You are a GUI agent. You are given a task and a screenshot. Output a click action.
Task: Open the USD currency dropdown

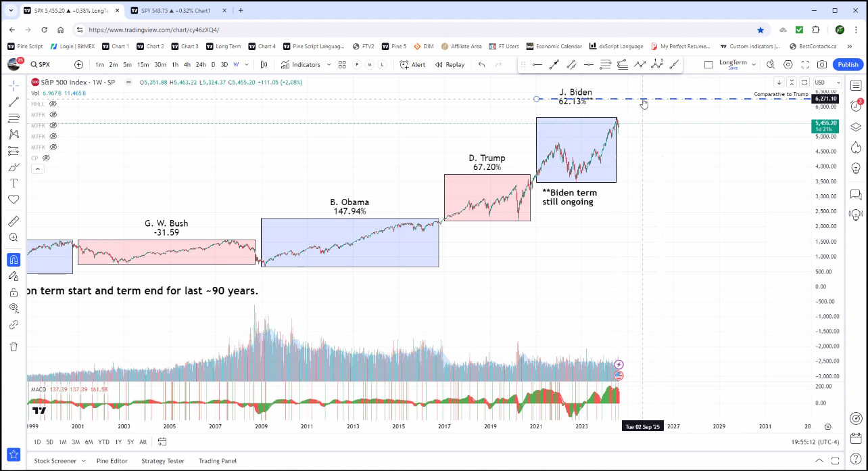click(x=827, y=83)
